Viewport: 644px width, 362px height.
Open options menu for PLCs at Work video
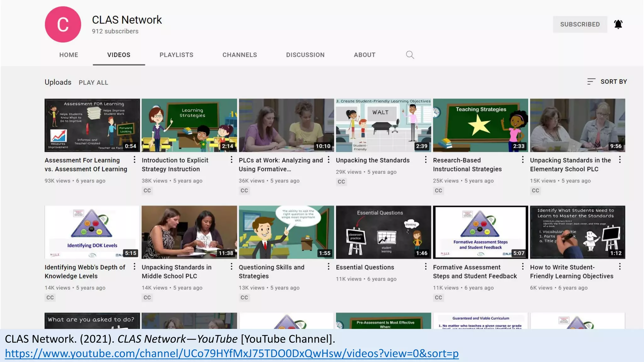[329, 160]
